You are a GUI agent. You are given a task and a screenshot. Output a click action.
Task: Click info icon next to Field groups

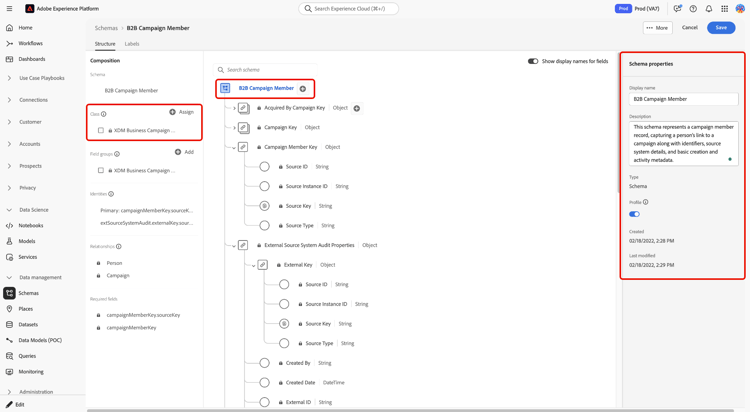pyautogui.click(x=117, y=154)
